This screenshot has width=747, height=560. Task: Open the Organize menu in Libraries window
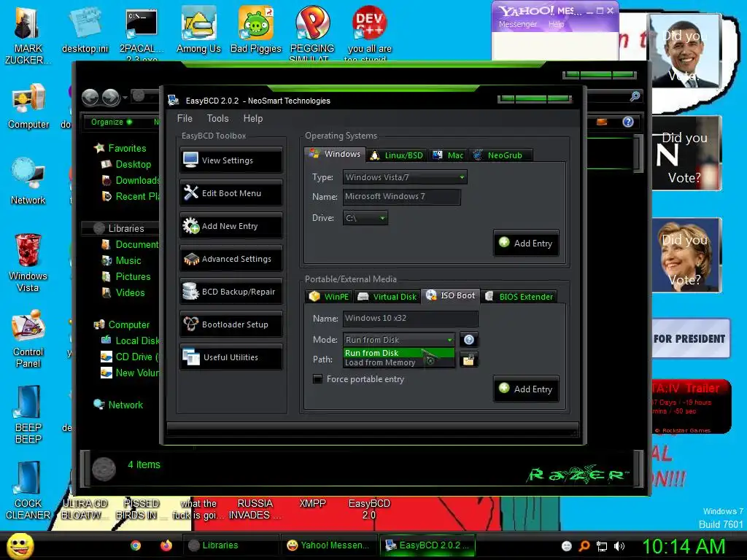tap(112, 122)
